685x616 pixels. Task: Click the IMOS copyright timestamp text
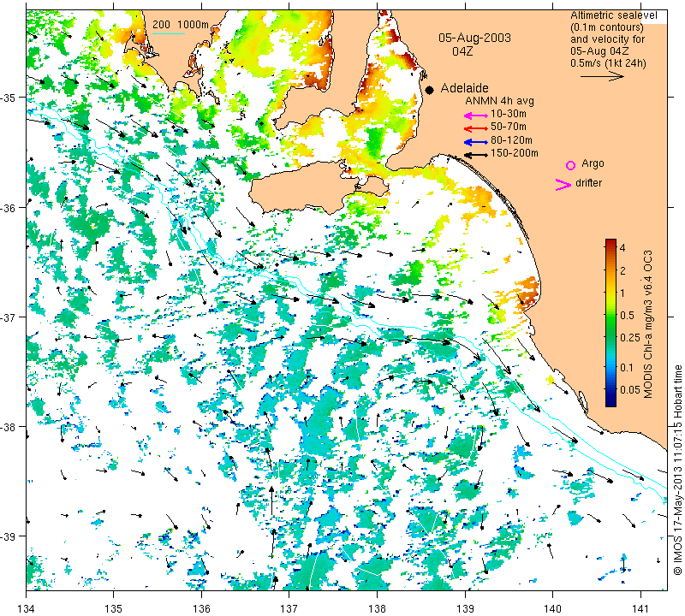[x=677, y=470]
